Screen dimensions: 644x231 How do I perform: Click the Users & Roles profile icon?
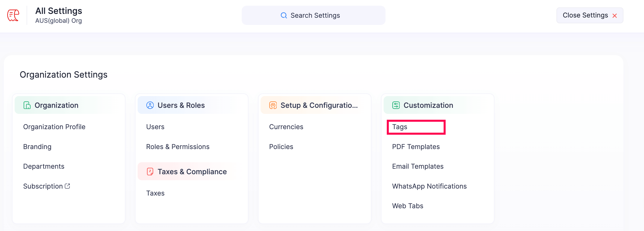[x=150, y=105]
